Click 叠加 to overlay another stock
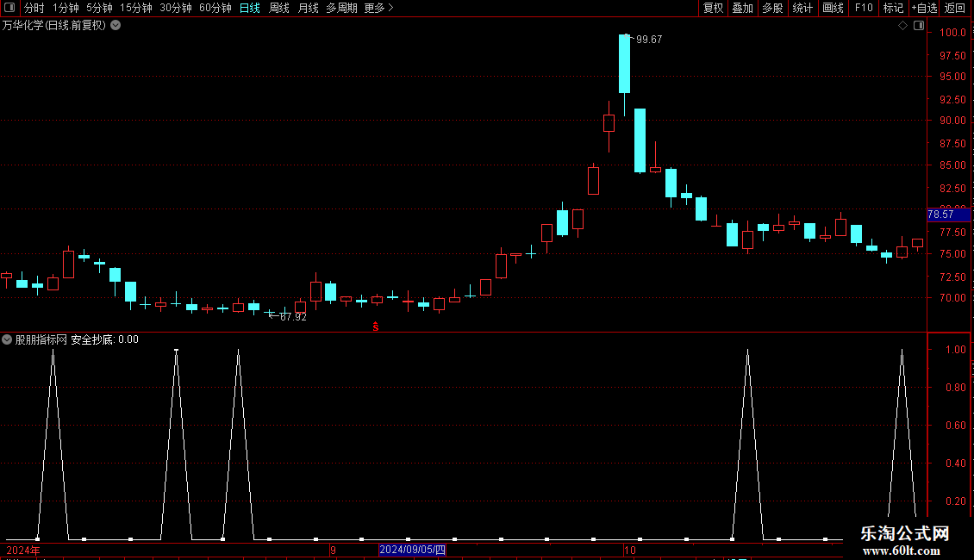 pos(742,8)
